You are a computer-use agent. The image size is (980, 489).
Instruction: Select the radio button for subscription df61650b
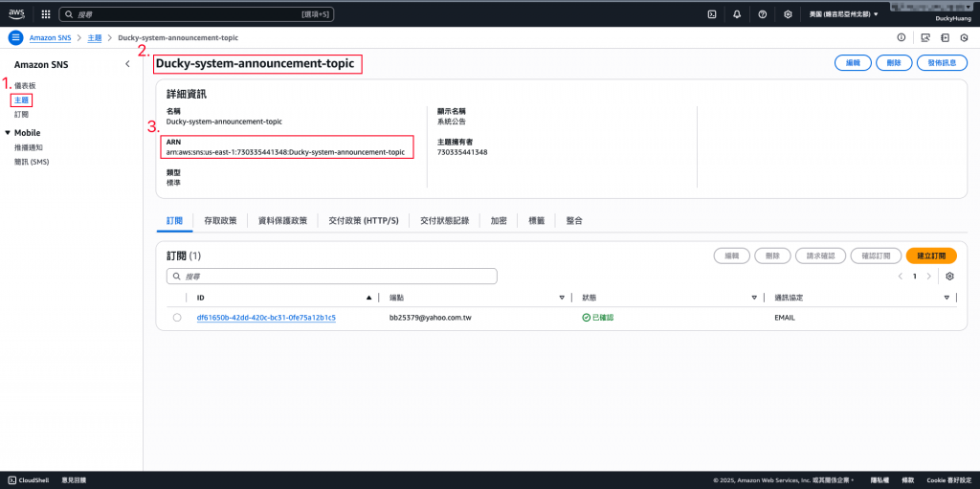(177, 318)
